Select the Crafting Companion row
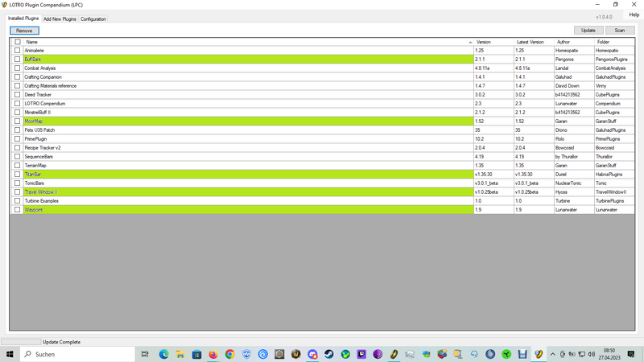The height and width of the screenshot is (362, 644). pos(323,77)
